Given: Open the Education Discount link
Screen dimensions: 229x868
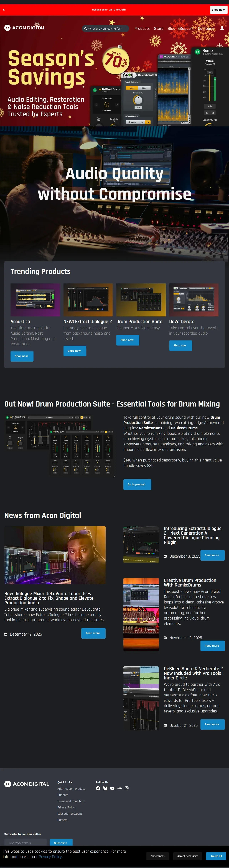Looking at the screenshot, I should pos(70,814).
